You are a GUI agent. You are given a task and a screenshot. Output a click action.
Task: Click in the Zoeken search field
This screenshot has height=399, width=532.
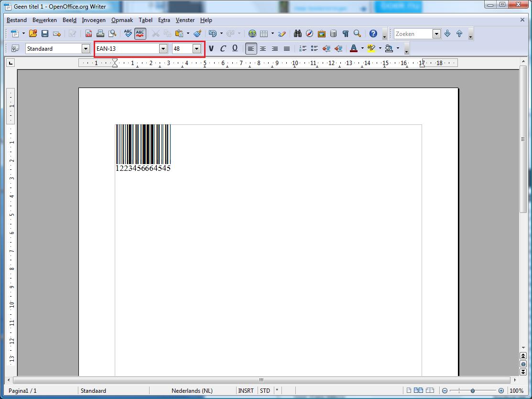pyautogui.click(x=413, y=33)
